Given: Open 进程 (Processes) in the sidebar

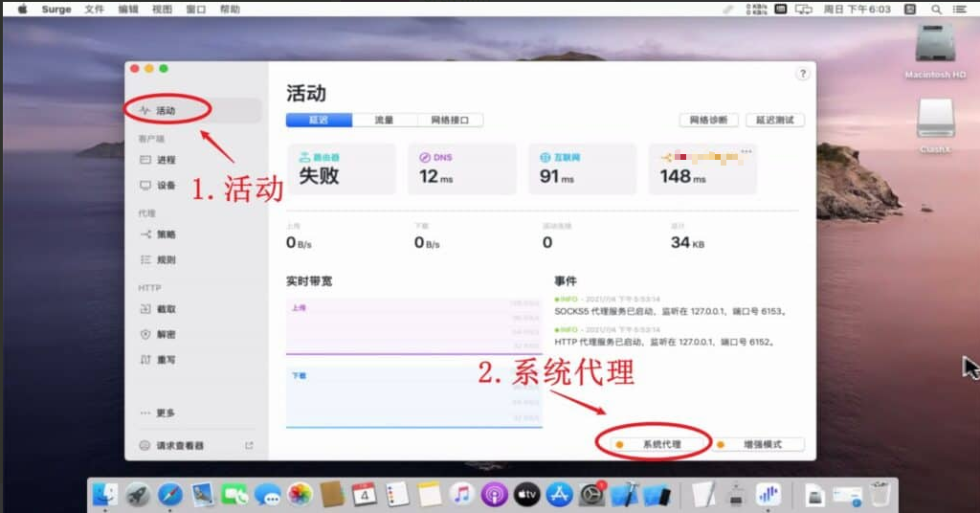Looking at the screenshot, I should tap(166, 160).
